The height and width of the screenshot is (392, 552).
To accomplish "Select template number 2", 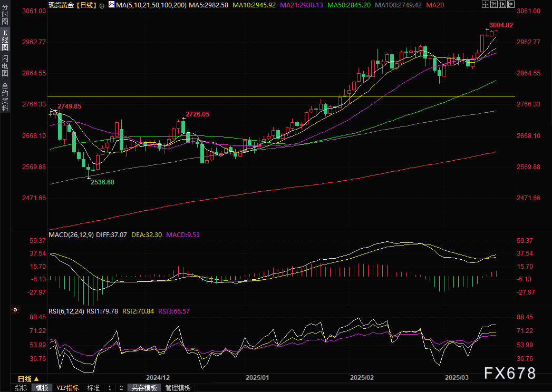I will [121, 388].
